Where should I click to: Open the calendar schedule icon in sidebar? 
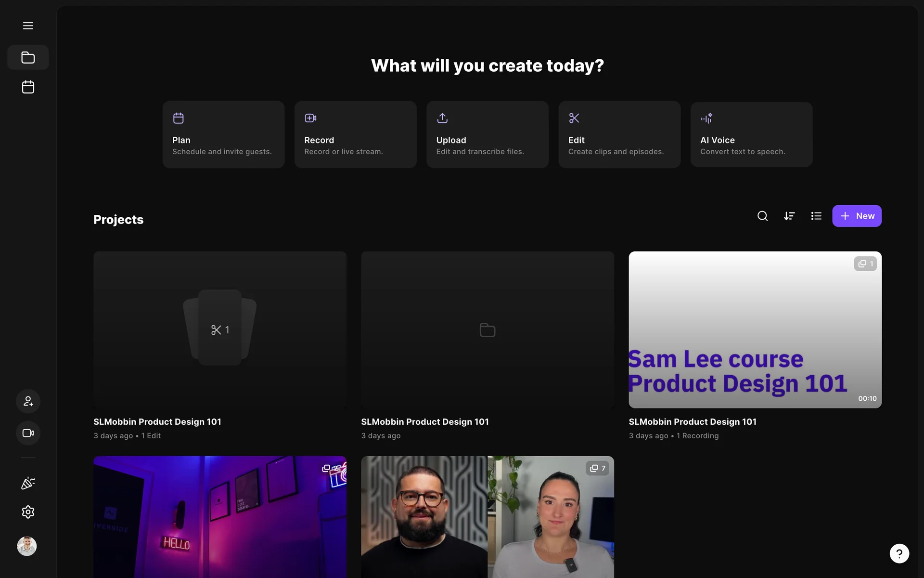[x=28, y=87]
